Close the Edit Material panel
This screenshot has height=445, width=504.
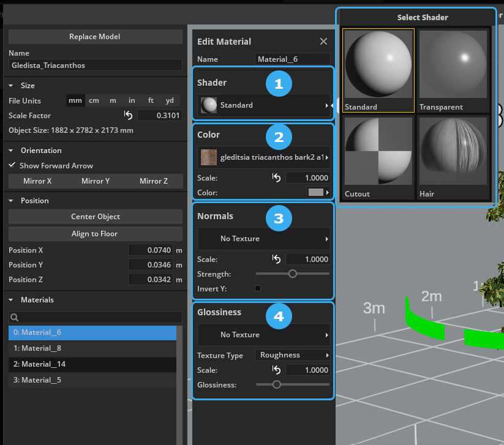click(323, 42)
